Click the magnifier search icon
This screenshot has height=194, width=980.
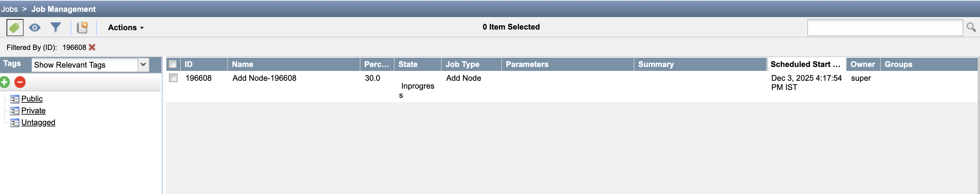click(971, 27)
